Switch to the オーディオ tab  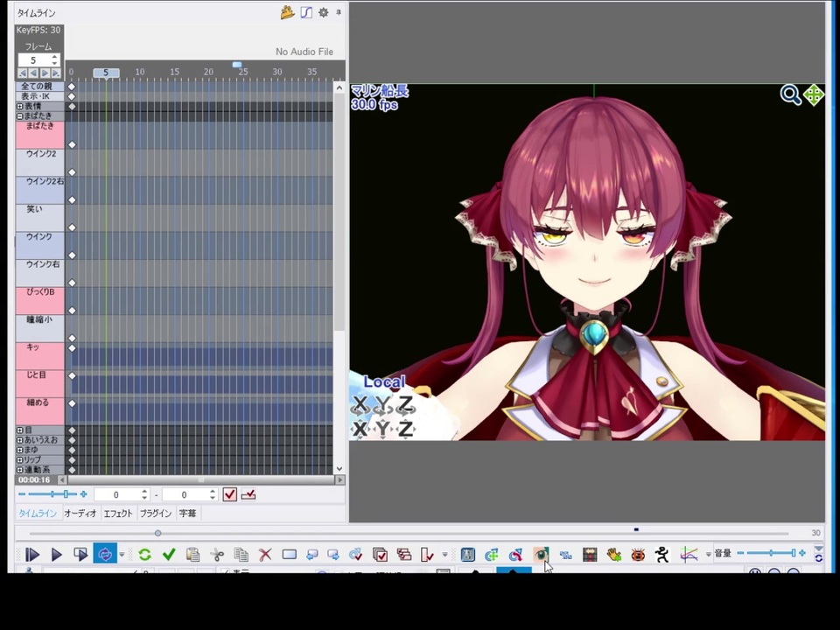pyautogui.click(x=80, y=514)
